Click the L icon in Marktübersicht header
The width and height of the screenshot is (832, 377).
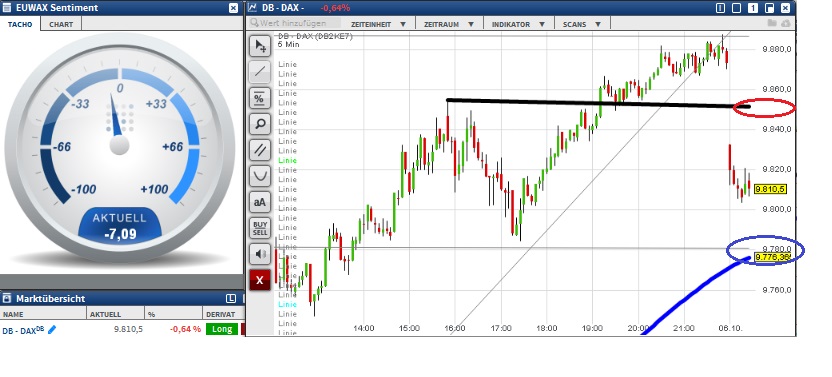(x=231, y=298)
